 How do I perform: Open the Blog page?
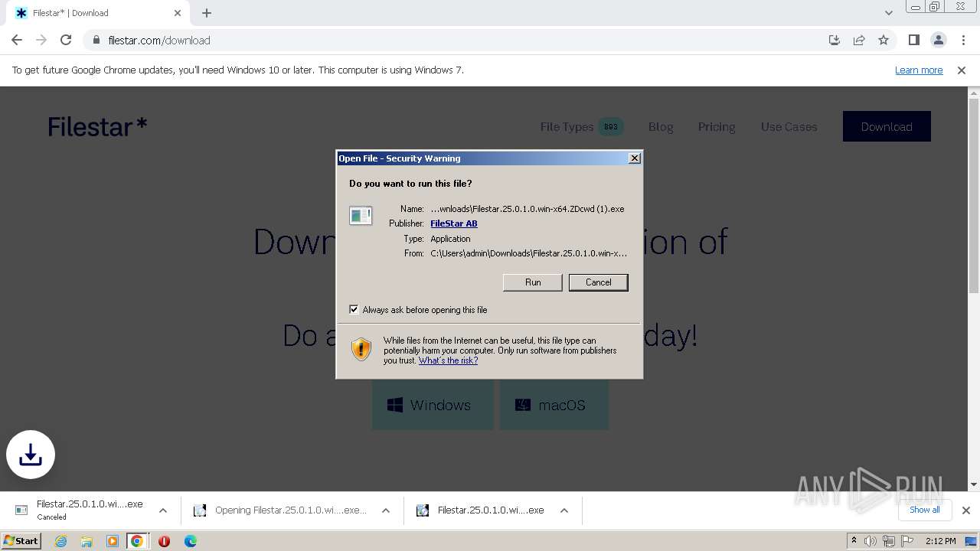click(661, 127)
